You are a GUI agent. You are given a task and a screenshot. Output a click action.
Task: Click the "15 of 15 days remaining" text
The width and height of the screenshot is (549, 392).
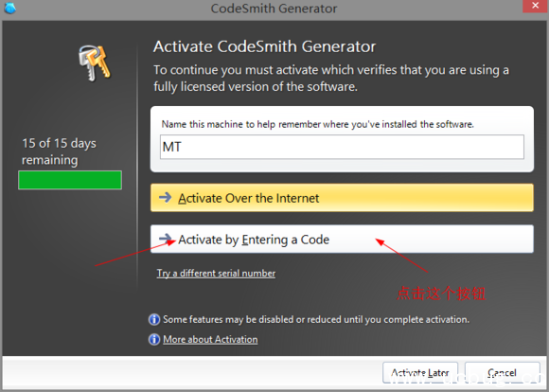[x=59, y=151]
